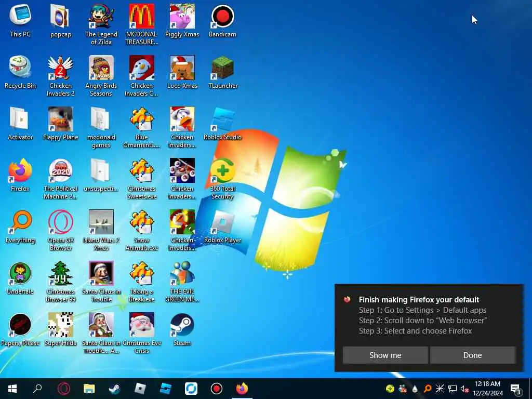Select the Angry Birds Seasons shortcut

coord(101,76)
